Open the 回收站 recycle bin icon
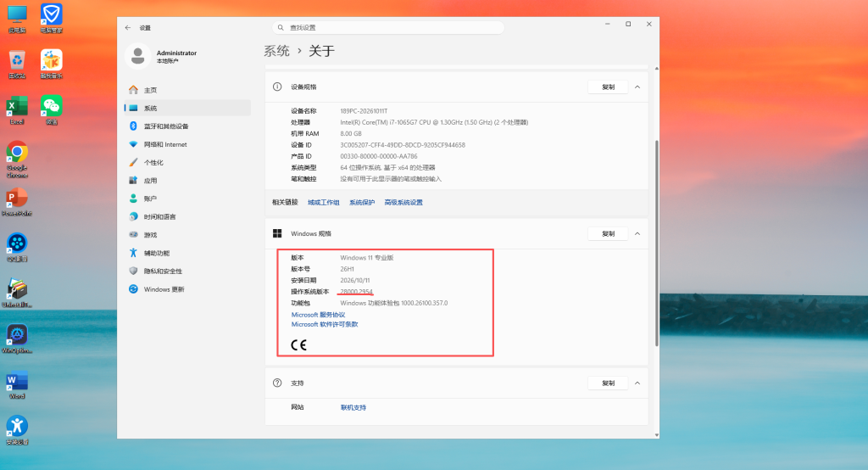868x470 pixels. pos(17,64)
